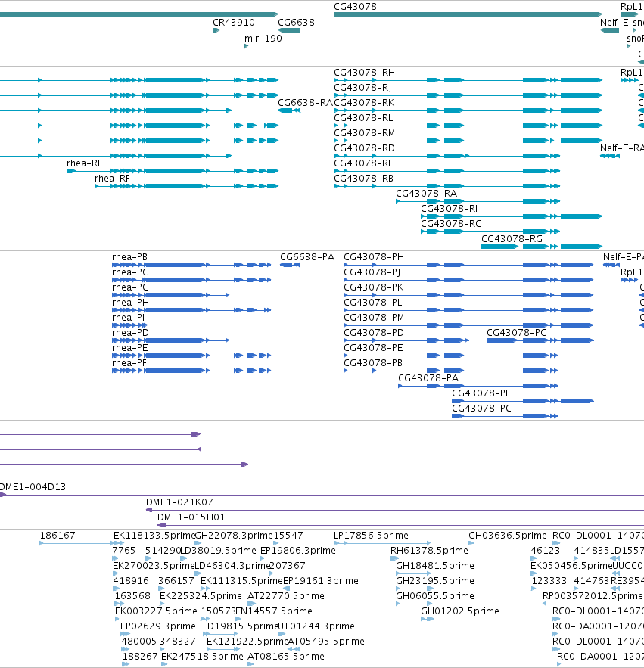644x668 pixels.
Task: Select protein rhea-PC
Action: click(x=130, y=287)
